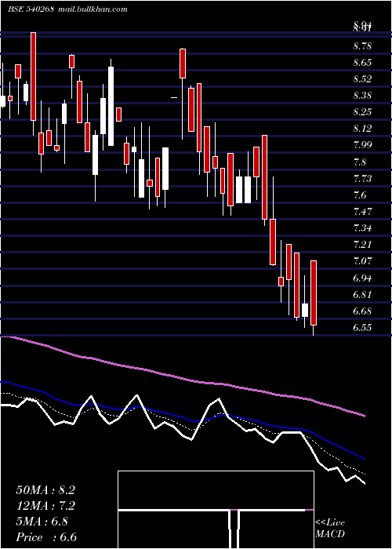
Task: Click the 6.68 price axis label
Action: [362, 311]
